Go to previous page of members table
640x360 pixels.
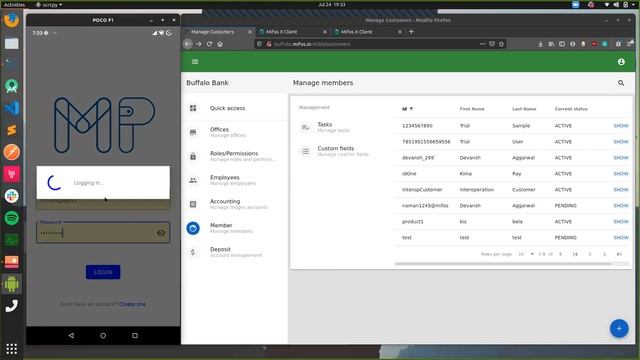point(590,254)
